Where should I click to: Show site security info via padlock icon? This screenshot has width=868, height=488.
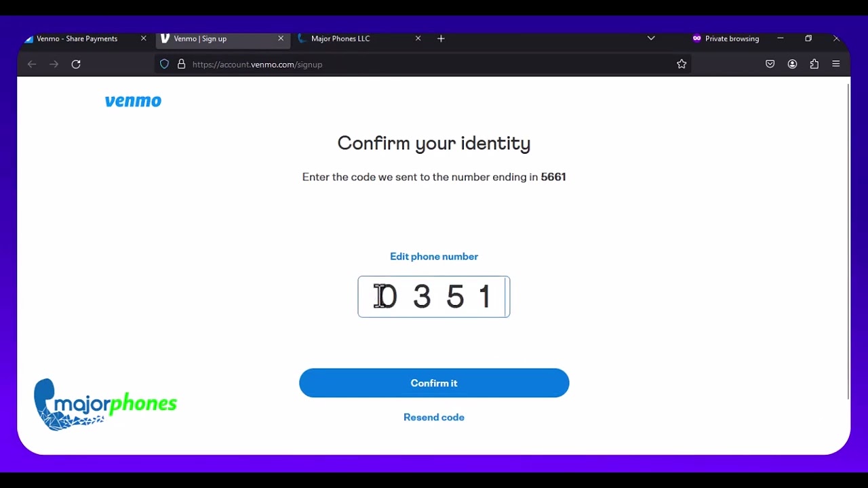click(x=181, y=64)
